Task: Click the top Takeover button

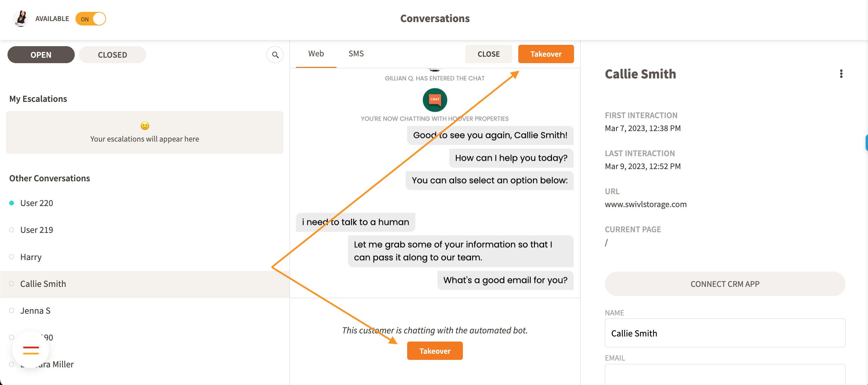Action: 546,54
